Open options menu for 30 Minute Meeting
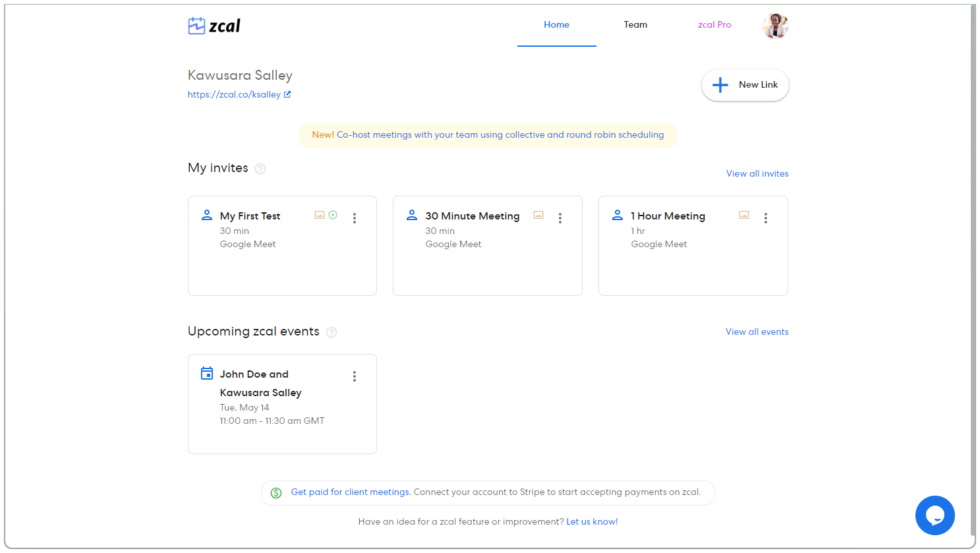The height and width of the screenshot is (553, 980). tap(560, 218)
